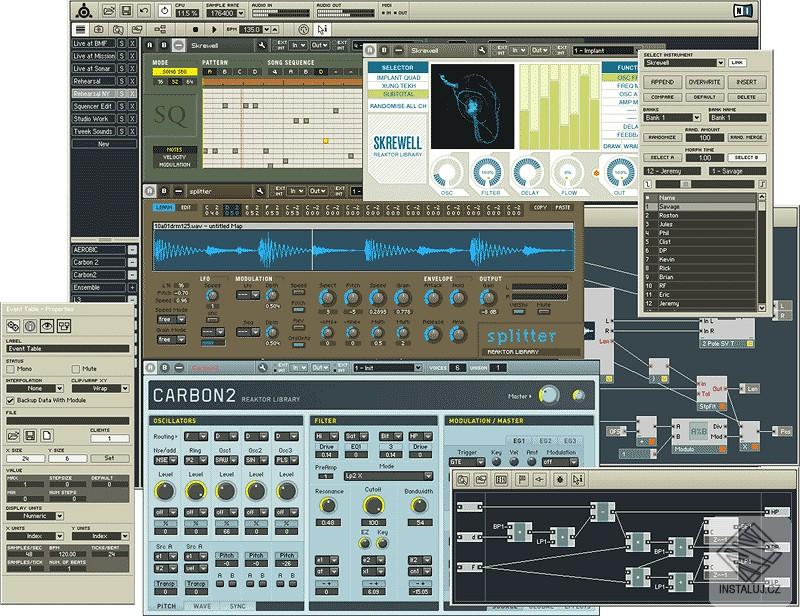800x616 pixels.
Task: Open the Select Instrument dropdown showing Skrewell
Action: (x=681, y=62)
